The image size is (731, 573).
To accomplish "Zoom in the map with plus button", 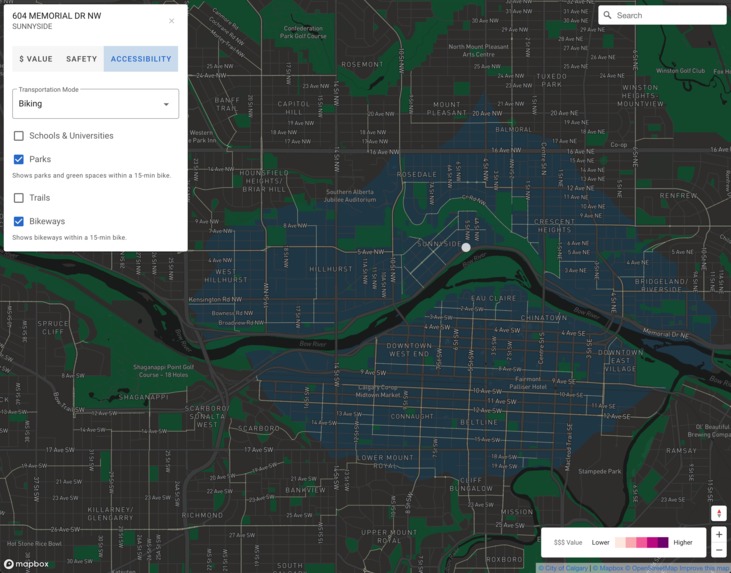I will (x=719, y=535).
